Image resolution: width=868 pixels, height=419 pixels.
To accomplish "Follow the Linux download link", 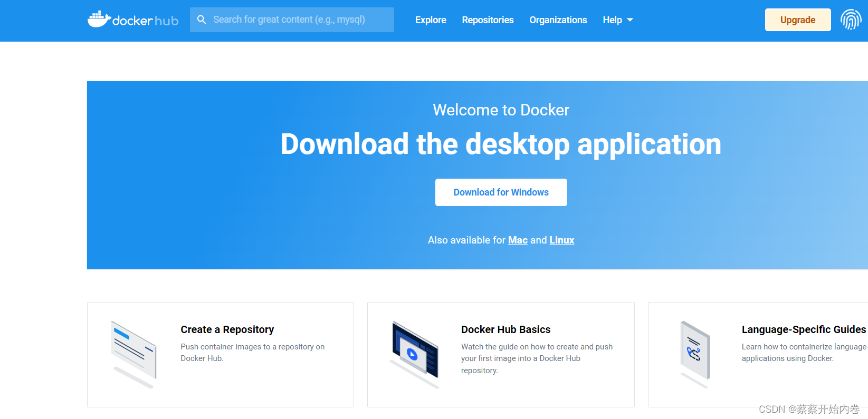I will pyautogui.click(x=562, y=240).
